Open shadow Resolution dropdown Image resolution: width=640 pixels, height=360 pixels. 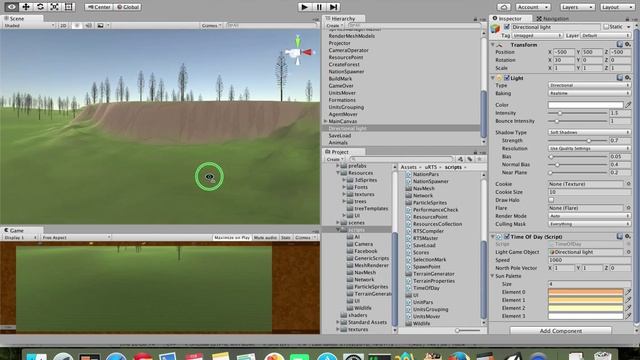[x=589, y=149]
